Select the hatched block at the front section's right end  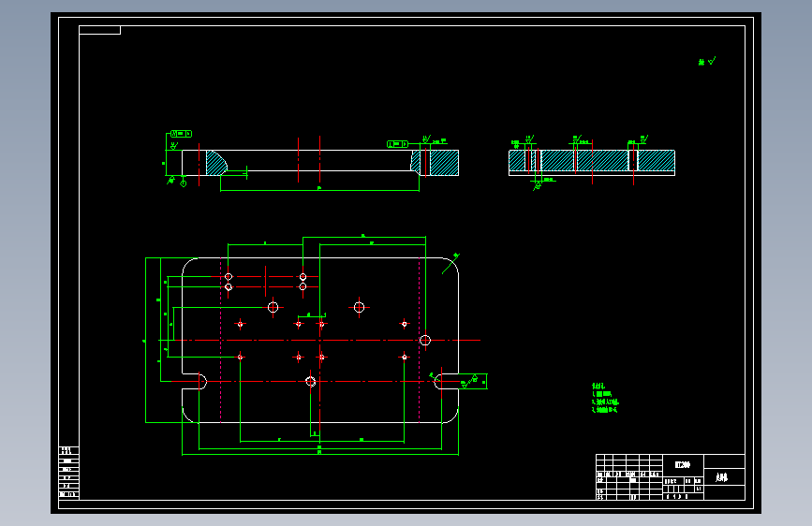coord(444,163)
